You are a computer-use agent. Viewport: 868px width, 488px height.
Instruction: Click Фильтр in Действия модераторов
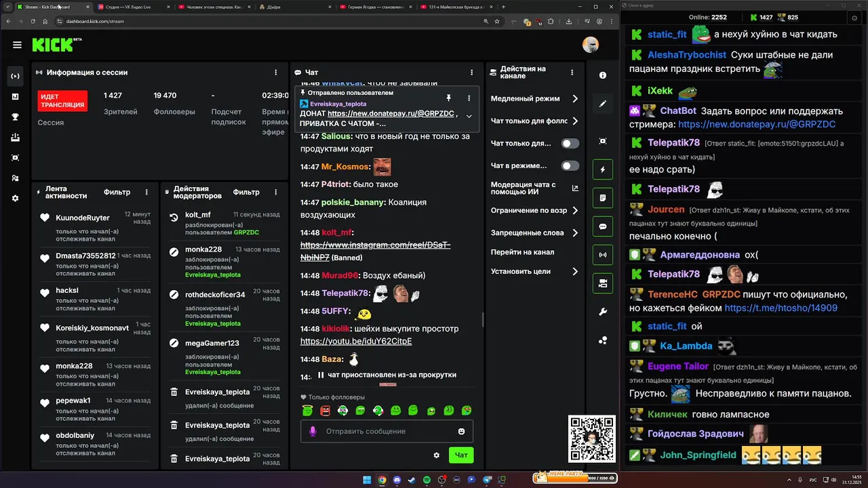(x=246, y=192)
